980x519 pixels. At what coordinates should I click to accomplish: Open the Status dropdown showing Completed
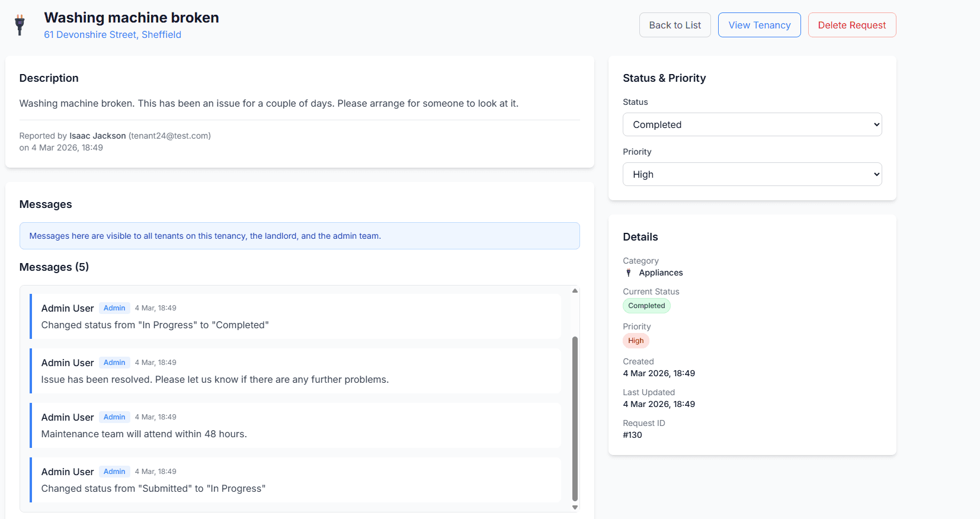click(752, 124)
